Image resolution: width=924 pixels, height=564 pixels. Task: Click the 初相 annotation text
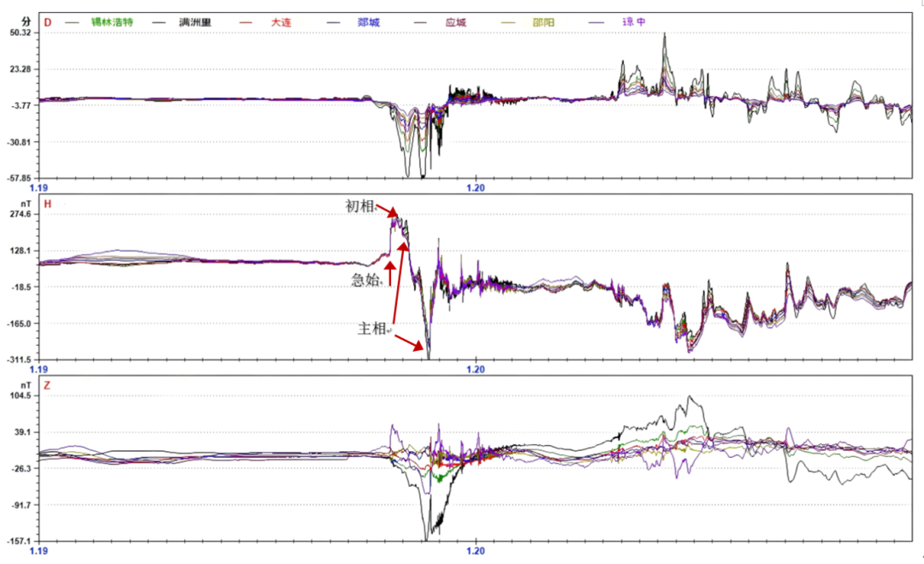pyautogui.click(x=358, y=206)
